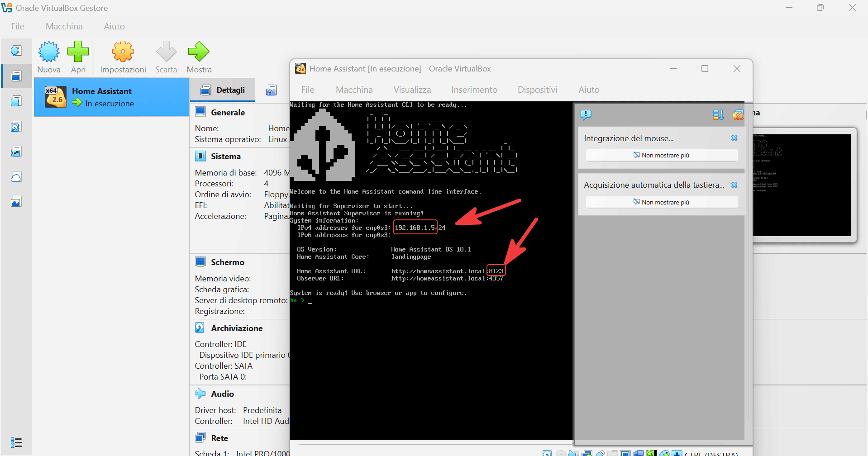The width and height of the screenshot is (868, 456).
Task: Click the ha > command prompt
Action: coord(297,300)
